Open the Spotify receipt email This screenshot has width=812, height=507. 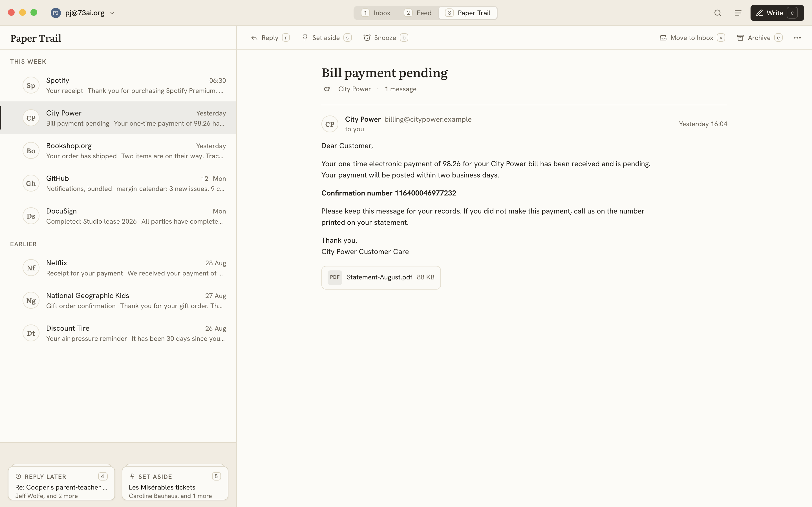118,85
